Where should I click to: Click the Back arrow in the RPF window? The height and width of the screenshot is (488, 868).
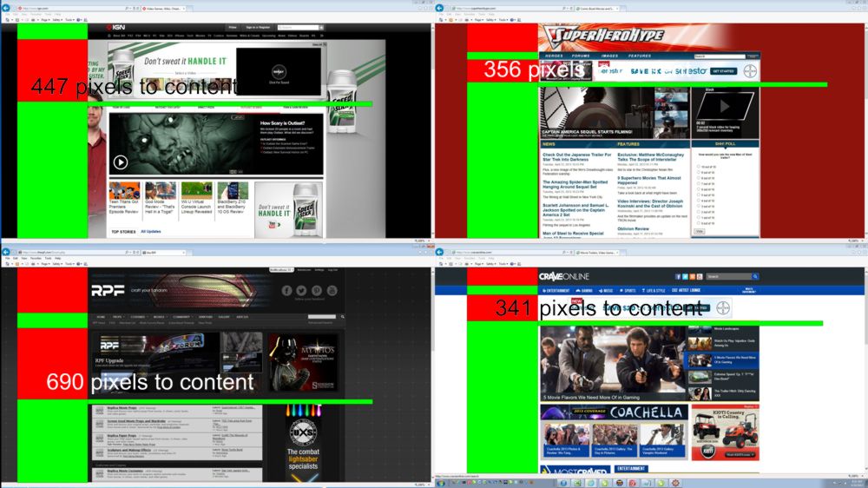pyautogui.click(x=5, y=252)
